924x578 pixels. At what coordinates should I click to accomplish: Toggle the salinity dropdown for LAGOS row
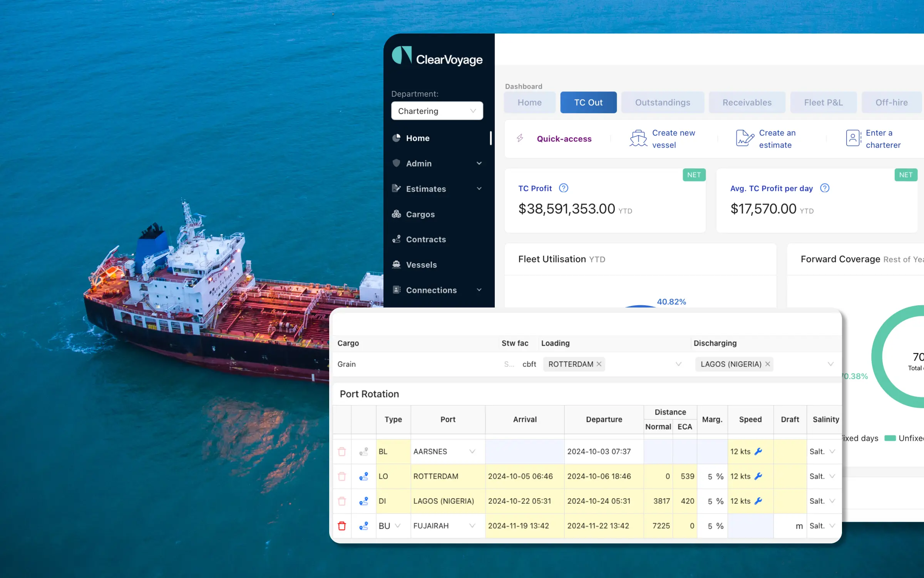coord(833,501)
